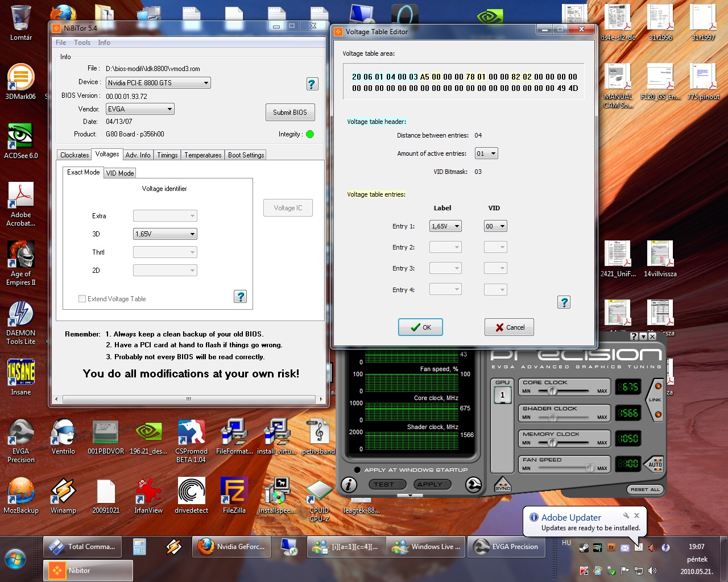Open the Lomtár recycle bin icon

pos(21,23)
